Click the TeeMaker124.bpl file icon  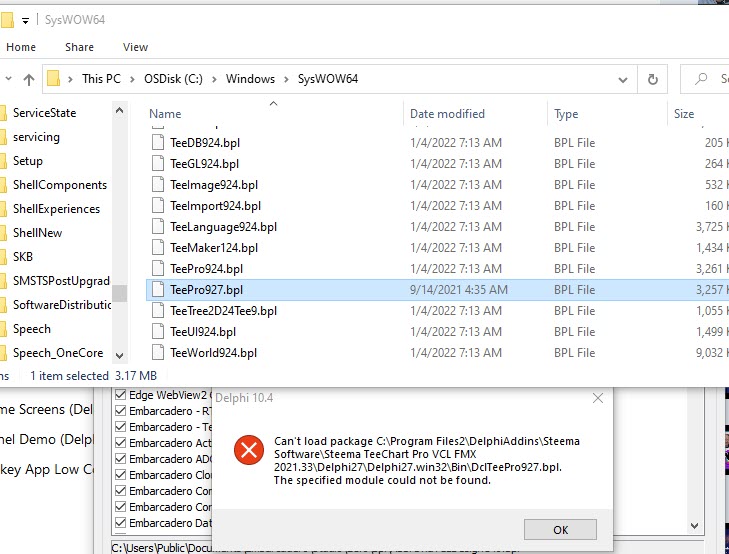[158, 247]
